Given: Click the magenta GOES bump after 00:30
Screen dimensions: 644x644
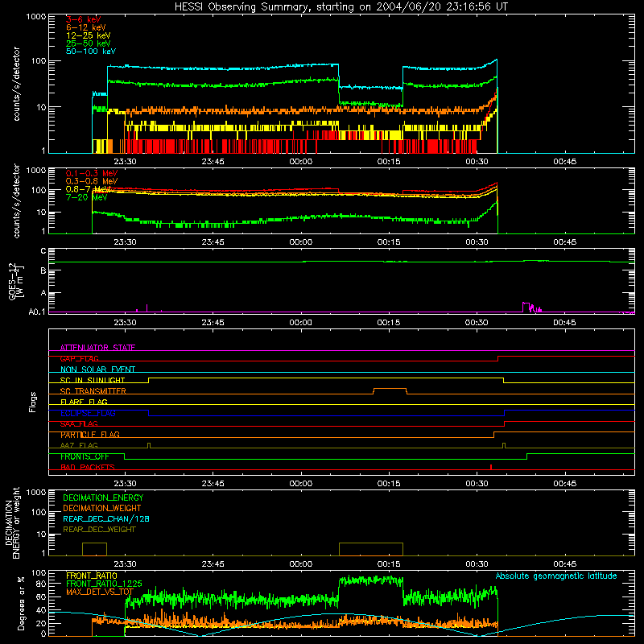Looking at the screenshot, I should click(x=532, y=307).
